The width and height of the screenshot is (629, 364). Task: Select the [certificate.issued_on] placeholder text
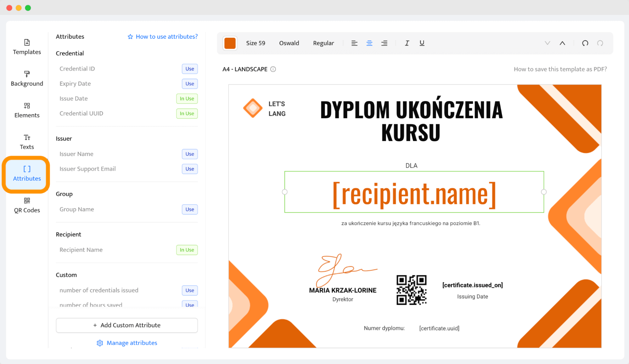tap(472, 285)
